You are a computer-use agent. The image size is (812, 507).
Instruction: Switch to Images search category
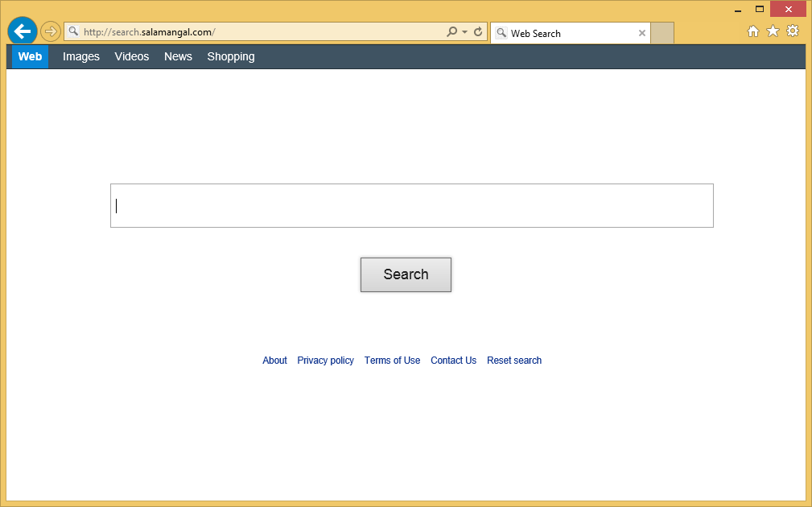click(81, 56)
